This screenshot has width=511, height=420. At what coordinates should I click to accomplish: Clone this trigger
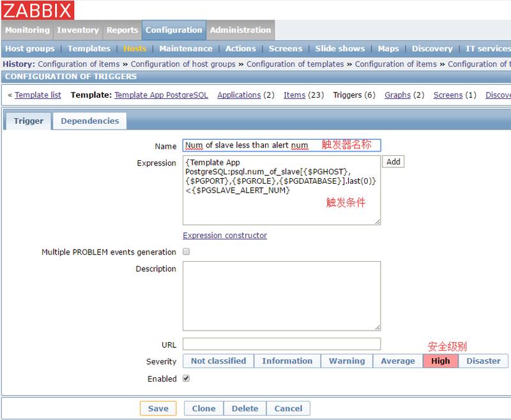tap(204, 409)
